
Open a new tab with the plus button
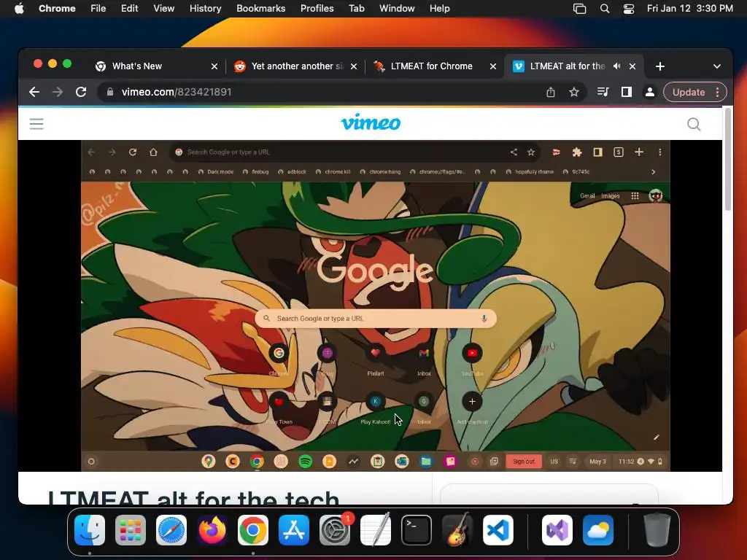pos(659,66)
